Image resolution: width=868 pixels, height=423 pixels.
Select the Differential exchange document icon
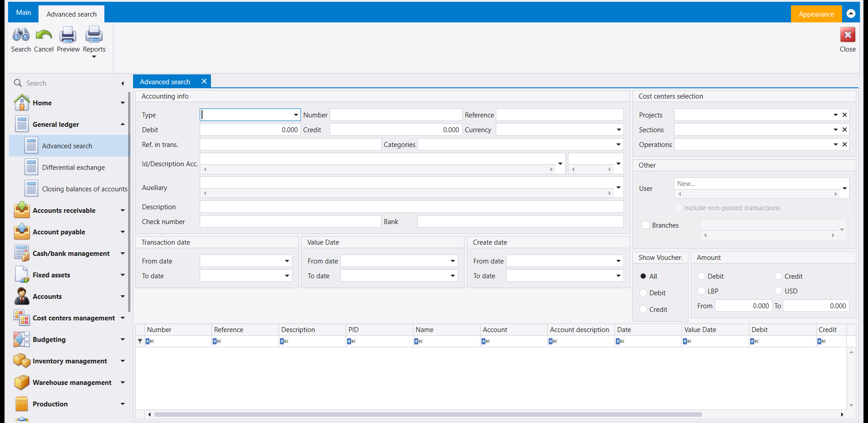pyautogui.click(x=31, y=167)
